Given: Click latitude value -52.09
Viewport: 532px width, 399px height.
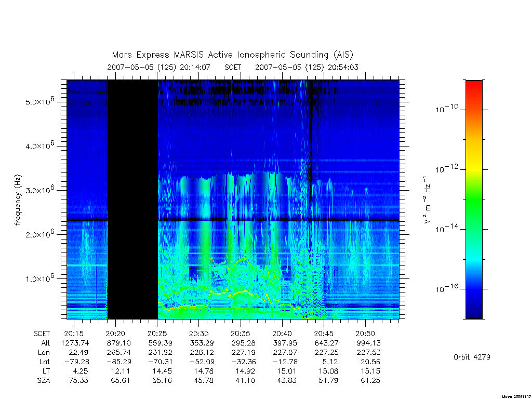Looking at the screenshot, I should coord(202,362).
